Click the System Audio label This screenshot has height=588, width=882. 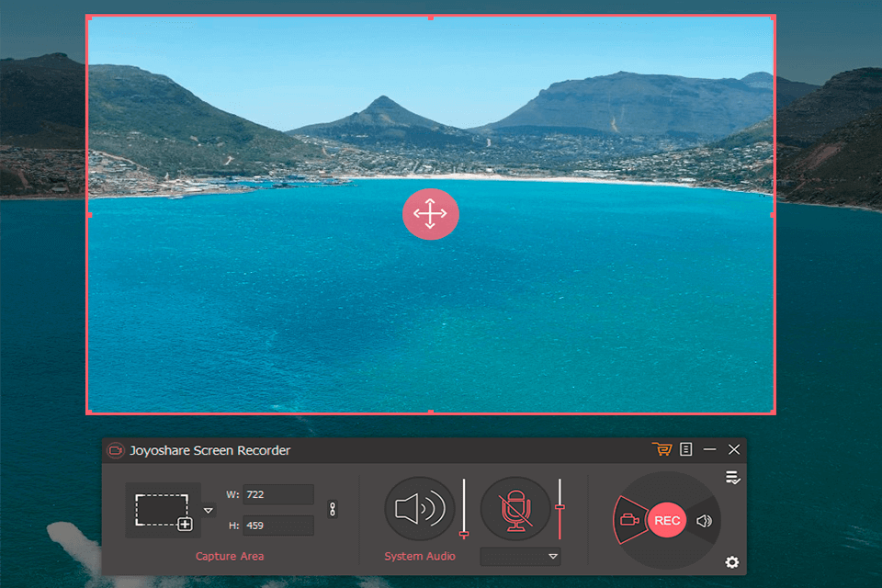tap(418, 555)
